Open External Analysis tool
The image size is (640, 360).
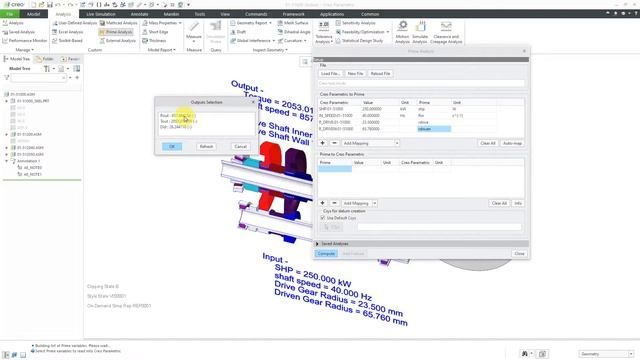click(118, 41)
